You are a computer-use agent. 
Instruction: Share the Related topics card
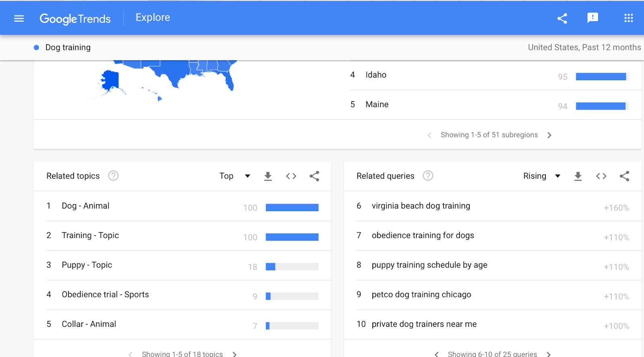pos(314,176)
